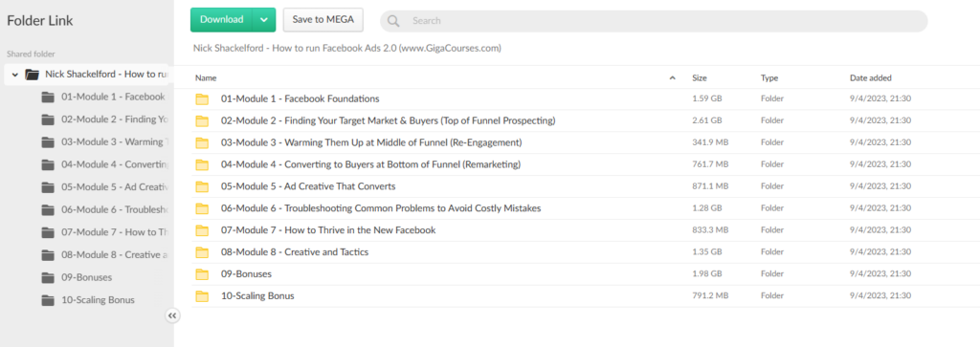Click the sidebar folder icon for 01-Module 1

(x=48, y=97)
